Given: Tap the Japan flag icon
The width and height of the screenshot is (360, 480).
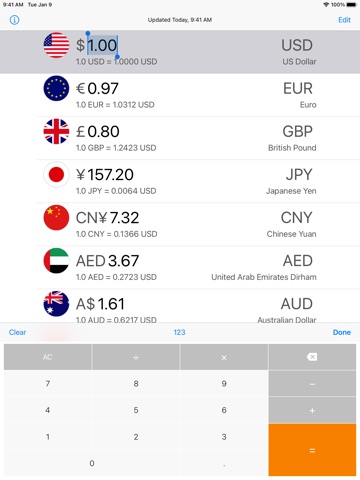Looking at the screenshot, I should click(56, 174).
